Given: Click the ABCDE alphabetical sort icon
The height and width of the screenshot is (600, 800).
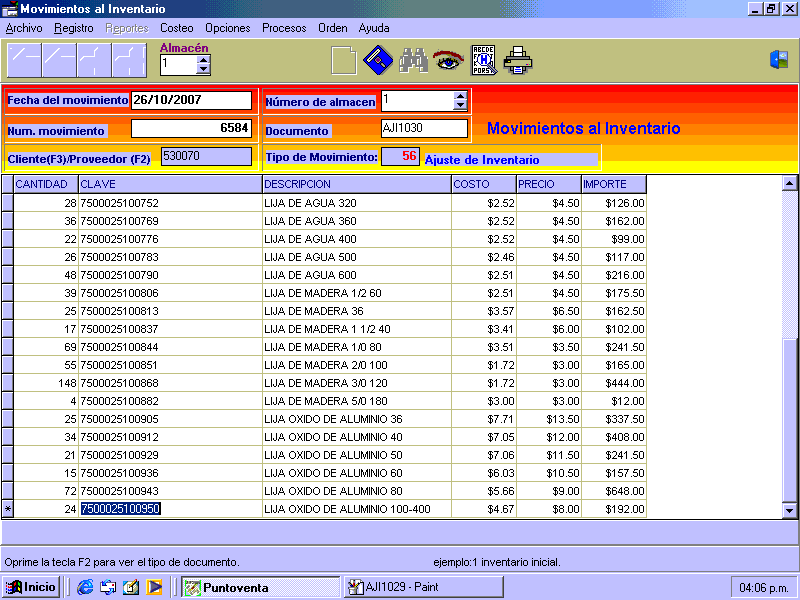Looking at the screenshot, I should [483, 61].
